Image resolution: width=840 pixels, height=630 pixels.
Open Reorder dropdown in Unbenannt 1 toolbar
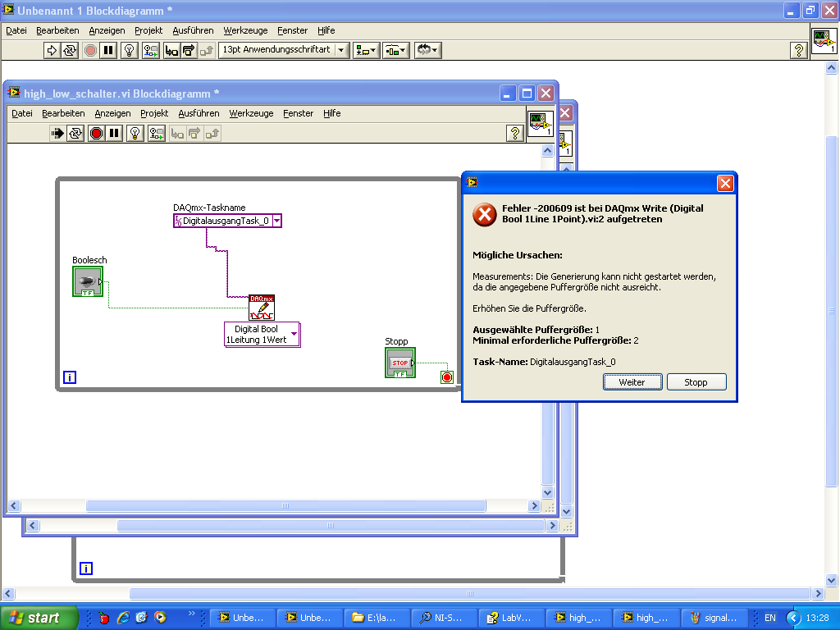coord(427,50)
